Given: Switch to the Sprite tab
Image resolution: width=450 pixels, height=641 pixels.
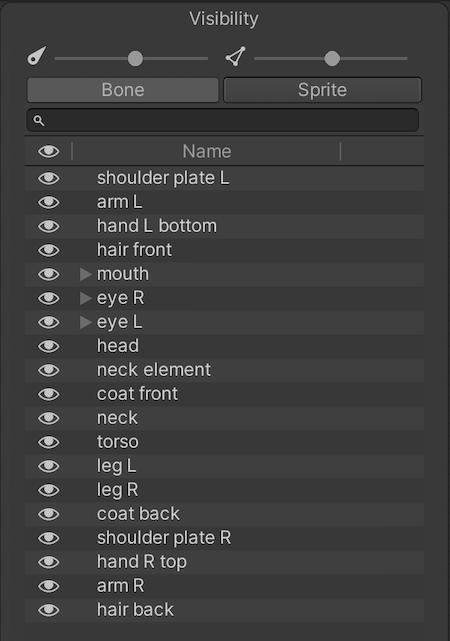Looking at the screenshot, I should pyautogui.click(x=322, y=90).
